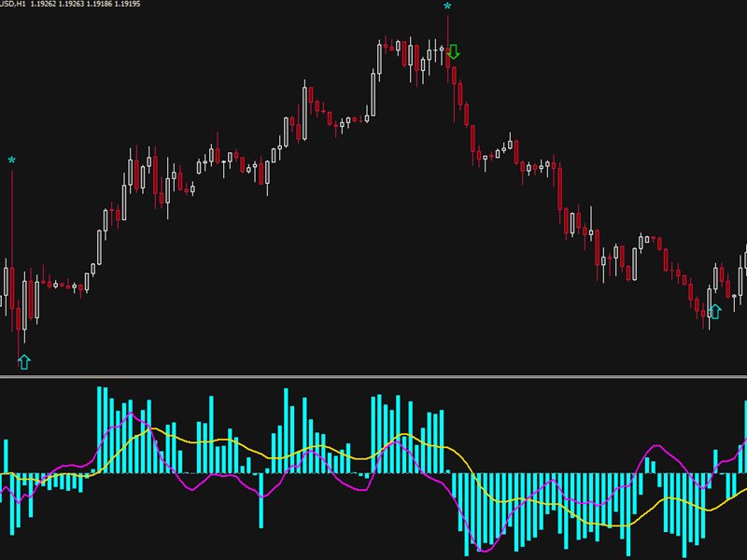Viewport: 747px width, 560px height.
Task: Click the cyan asterisk above the highest candle
Action: tap(447, 7)
